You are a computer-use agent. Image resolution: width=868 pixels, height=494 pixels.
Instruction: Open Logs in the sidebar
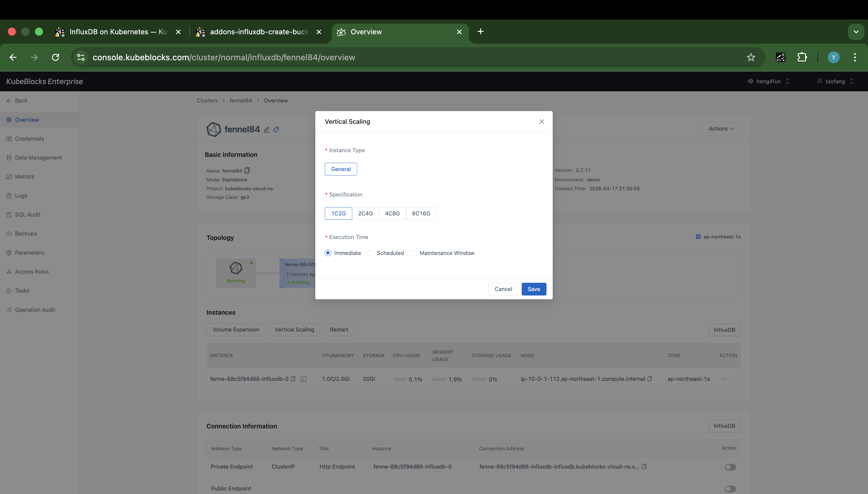(39, 196)
